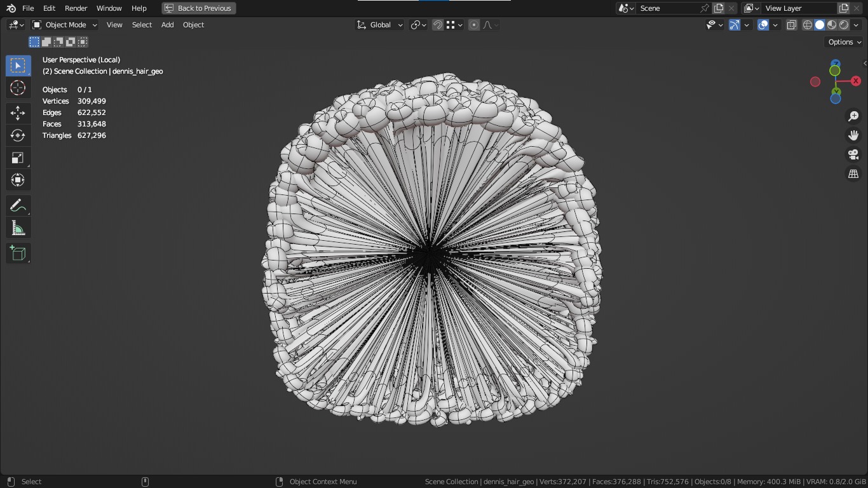
Task: Switch between perspective and orthographic view
Action: (x=853, y=173)
